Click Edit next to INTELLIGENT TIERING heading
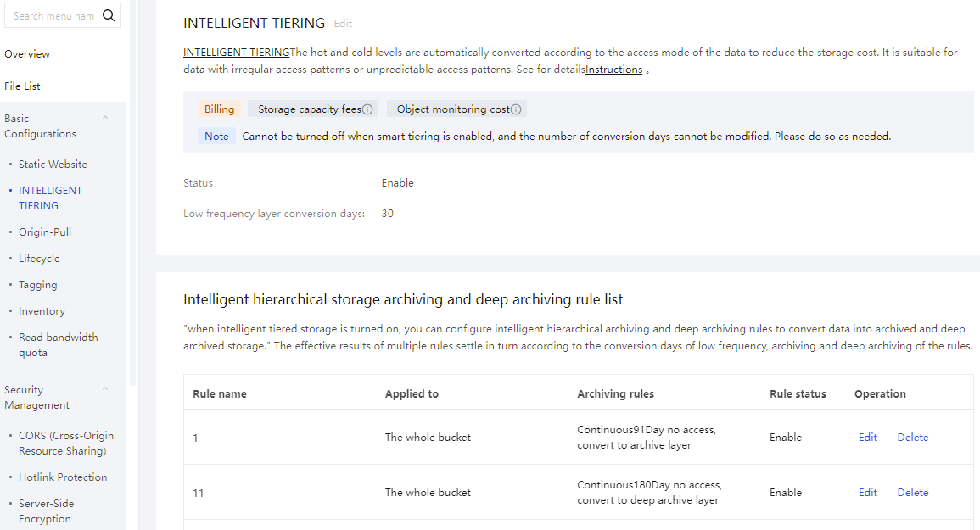 point(343,24)
